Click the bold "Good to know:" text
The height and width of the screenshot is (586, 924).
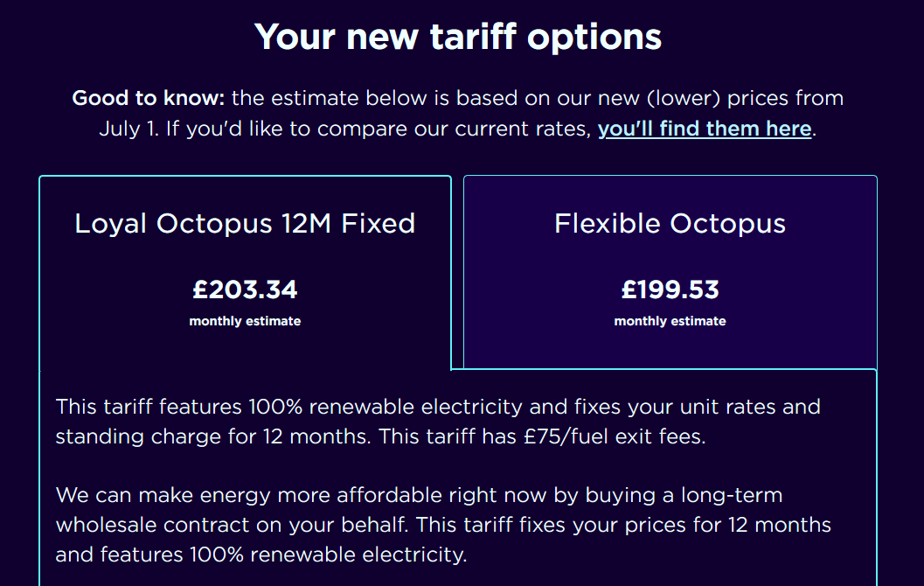tap(148, 97)
